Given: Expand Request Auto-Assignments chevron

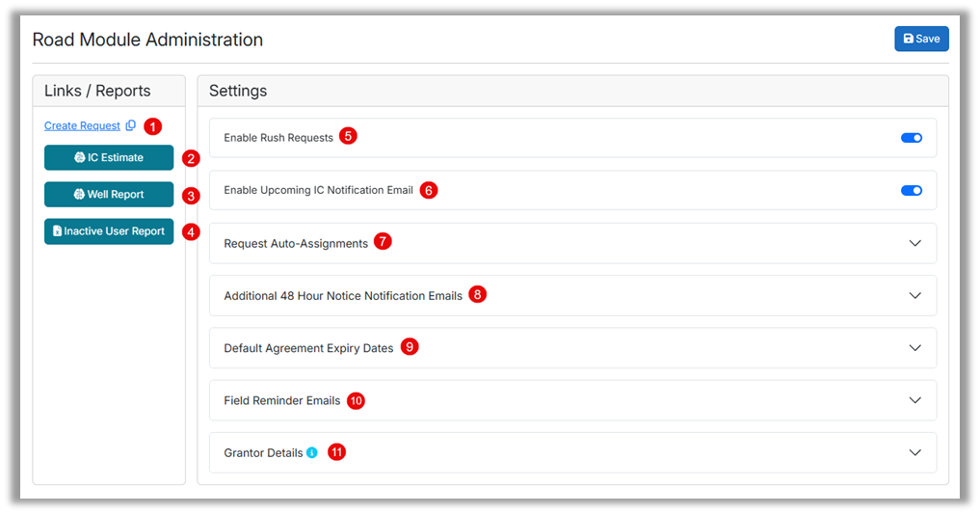Looking at the screenshot, I should click(x=915, y=243).
